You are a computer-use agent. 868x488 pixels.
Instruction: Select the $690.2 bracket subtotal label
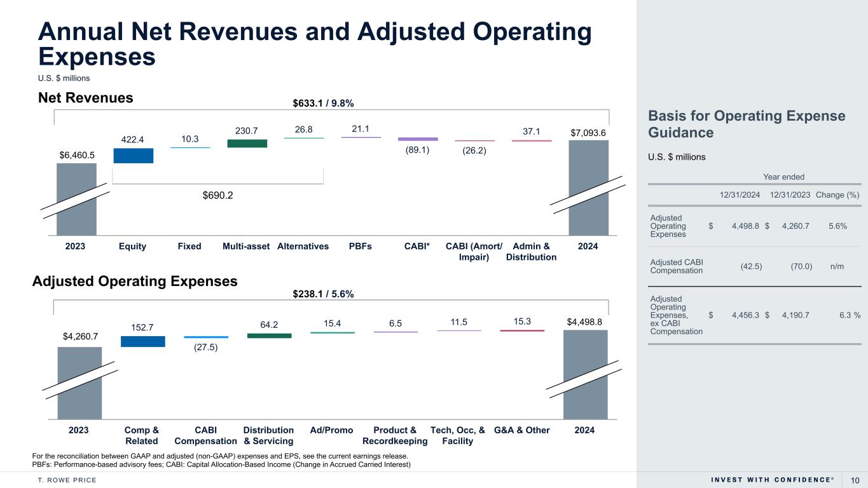pyautogui.click(x=217, y=196)
